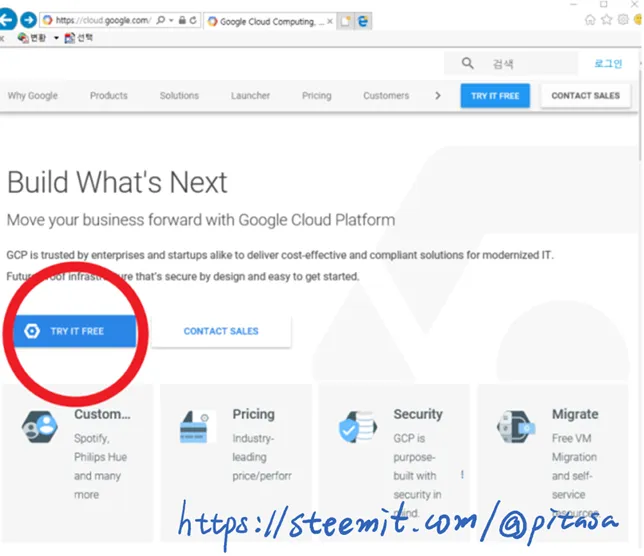Click 'Spotify, Philips Hue and many more' text
The image size is (644, 556).
coord(101,466)
